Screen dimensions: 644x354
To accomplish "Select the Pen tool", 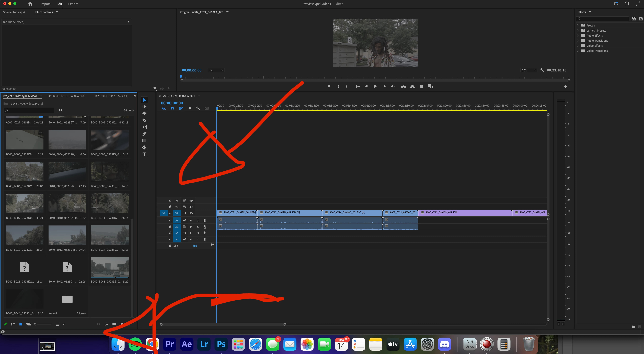I will coord(144,134).
